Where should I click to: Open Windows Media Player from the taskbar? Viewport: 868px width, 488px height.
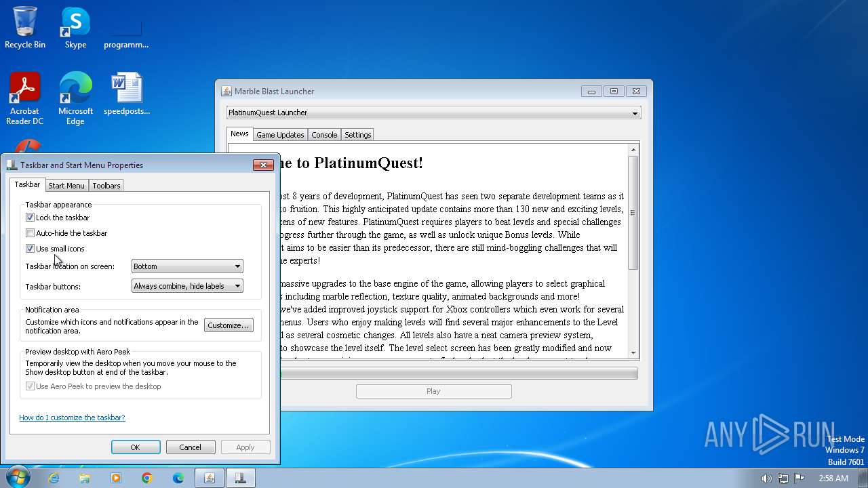coord(116,478)
